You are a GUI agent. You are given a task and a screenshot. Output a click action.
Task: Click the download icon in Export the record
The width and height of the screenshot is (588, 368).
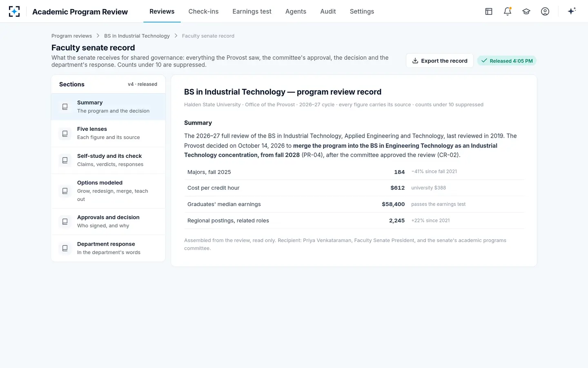(415, 61)
